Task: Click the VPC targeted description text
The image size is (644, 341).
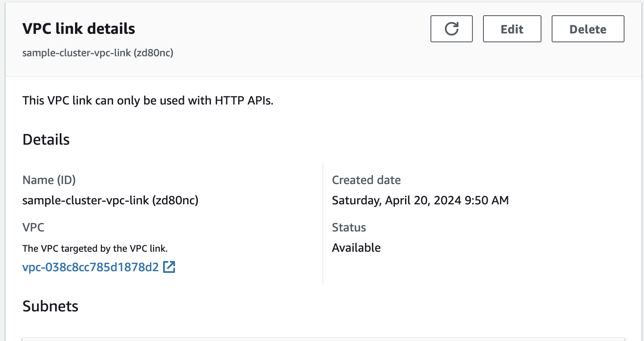Action: 95,248
